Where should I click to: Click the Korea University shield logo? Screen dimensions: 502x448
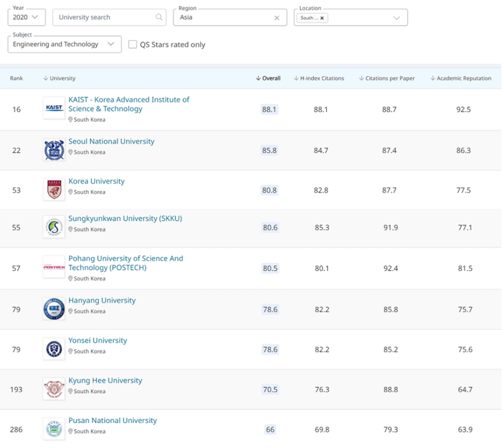click(54, 189)
